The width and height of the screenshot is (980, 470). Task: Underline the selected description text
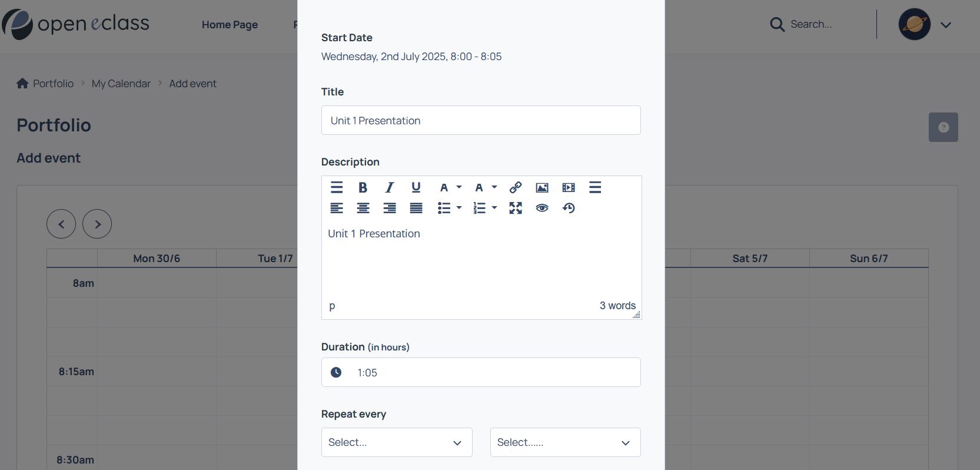coord(416,187)
